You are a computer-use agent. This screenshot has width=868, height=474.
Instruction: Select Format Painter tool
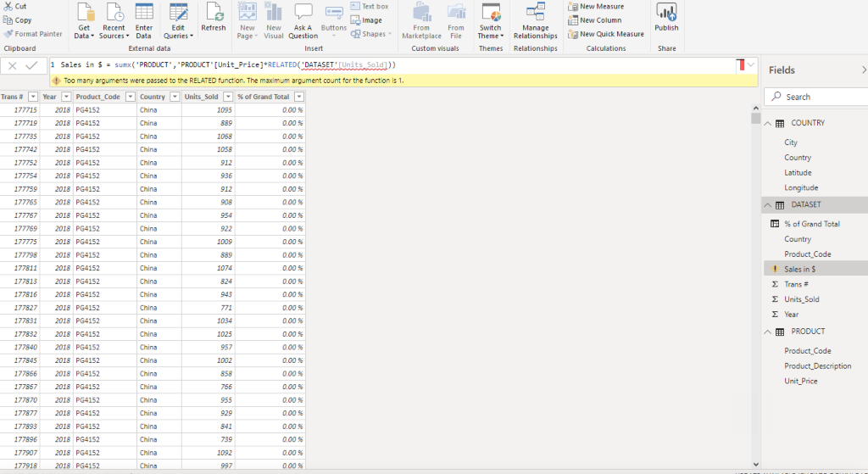(x=33, y=34)
